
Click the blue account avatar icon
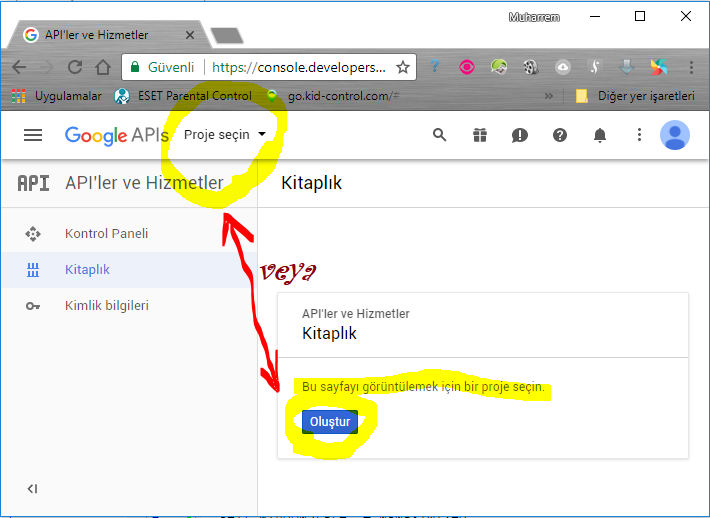[x=675, y=135]
